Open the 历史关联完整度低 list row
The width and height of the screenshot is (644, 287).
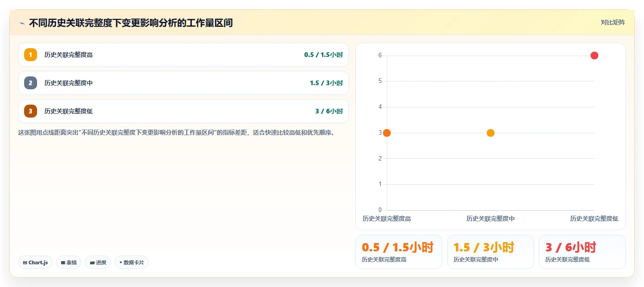coord(183,111)
